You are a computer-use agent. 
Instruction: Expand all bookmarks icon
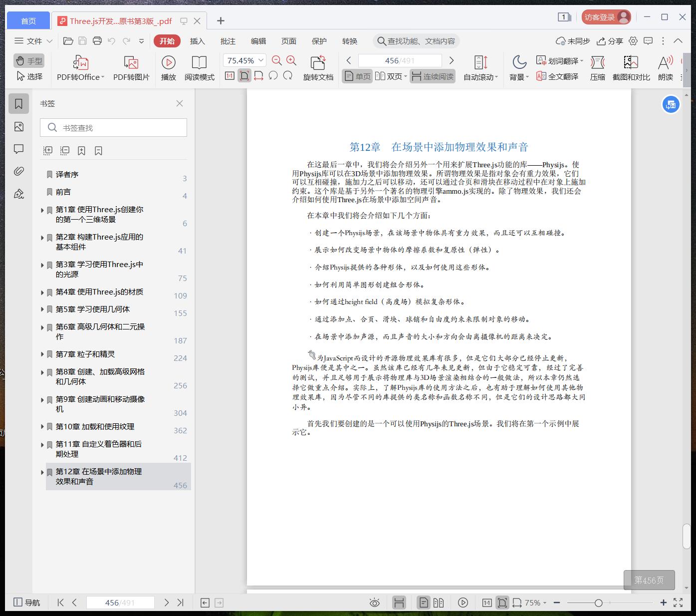coord(48,151)
